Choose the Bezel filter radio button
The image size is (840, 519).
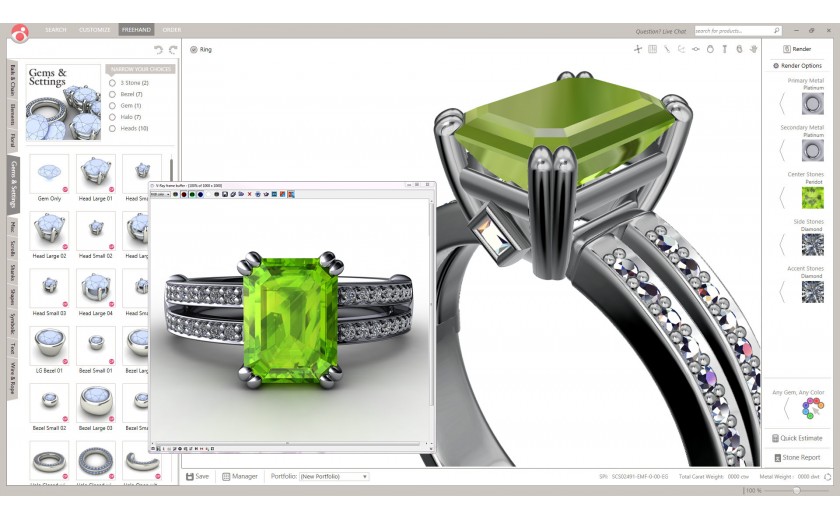tap(112, 94)
